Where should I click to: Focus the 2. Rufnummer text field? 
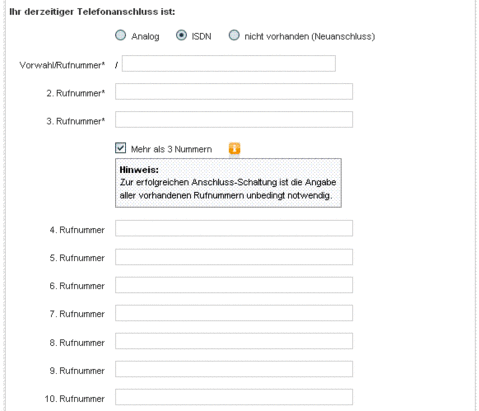(234, 92)
